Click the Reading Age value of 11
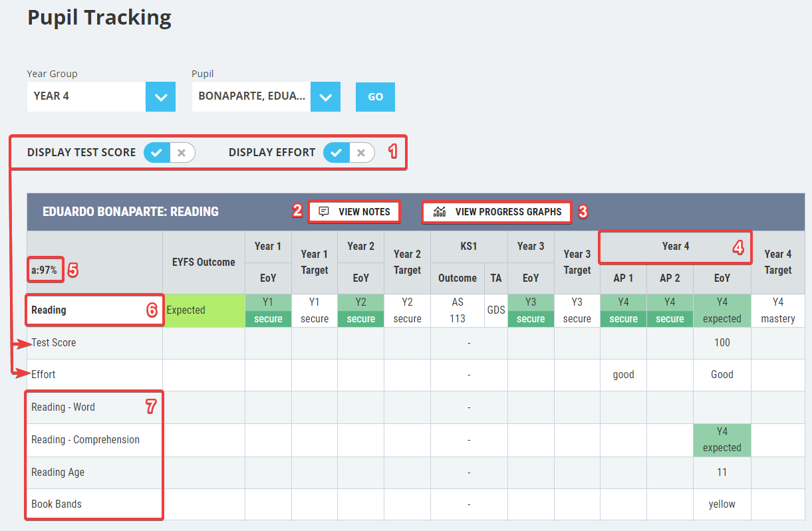 [x=722, y=472]
